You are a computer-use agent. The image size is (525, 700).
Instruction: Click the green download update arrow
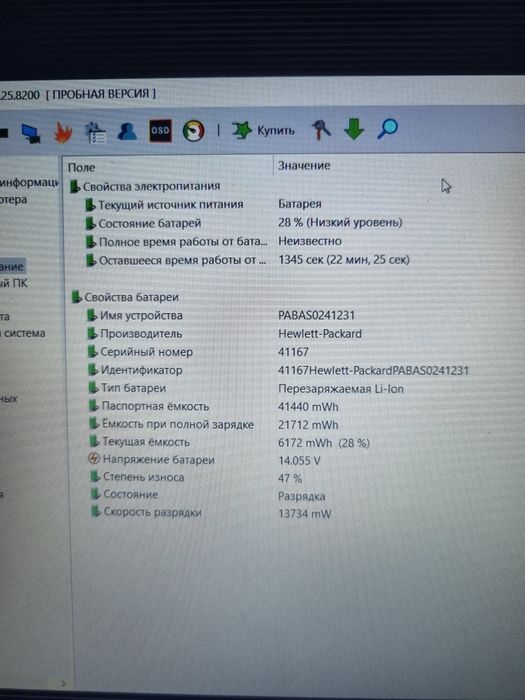pos(354,129)
